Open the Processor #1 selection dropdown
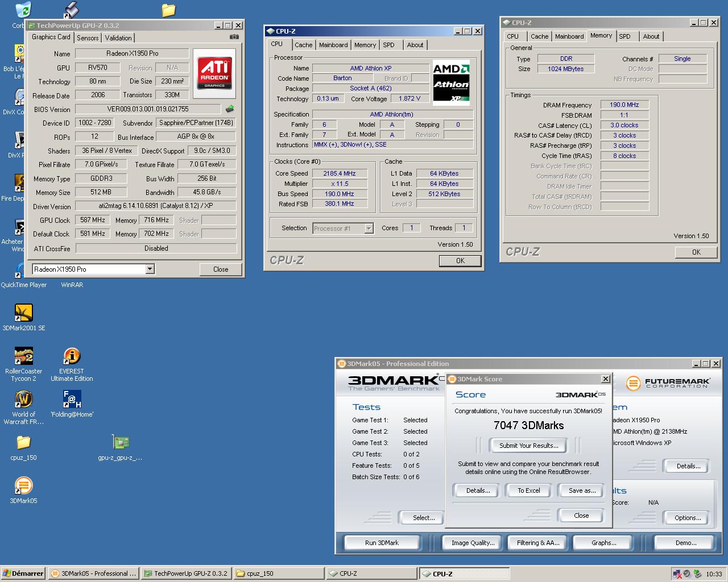Viewport: 728px width, 582px height. click(369, 228)
